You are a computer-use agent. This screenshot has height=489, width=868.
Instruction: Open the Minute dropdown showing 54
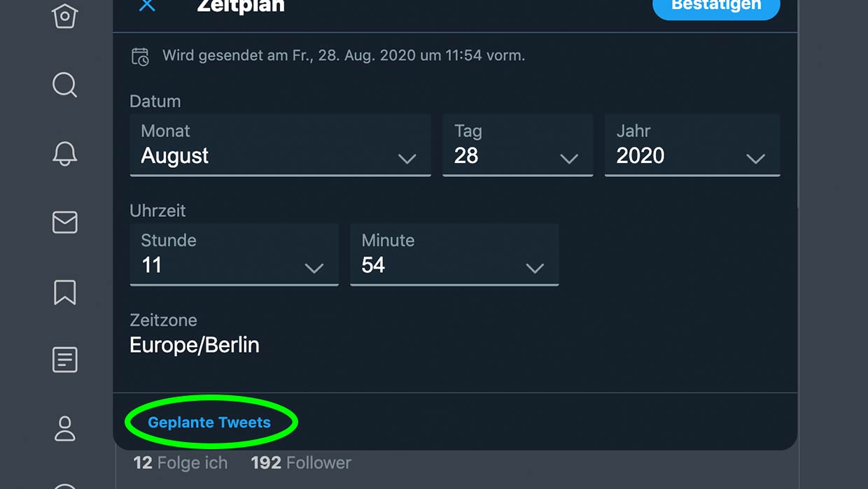454,255
